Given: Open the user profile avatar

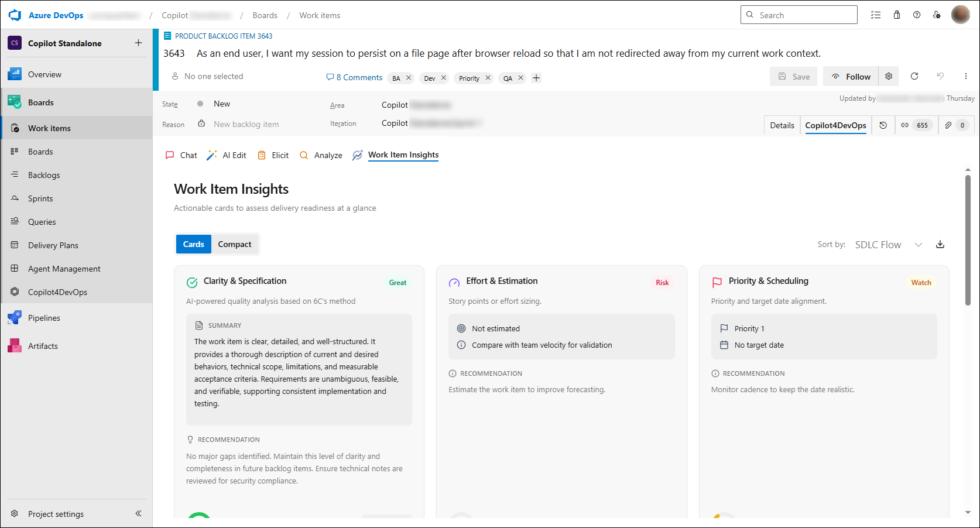Looking at the screenshot, I should (961, 15).
